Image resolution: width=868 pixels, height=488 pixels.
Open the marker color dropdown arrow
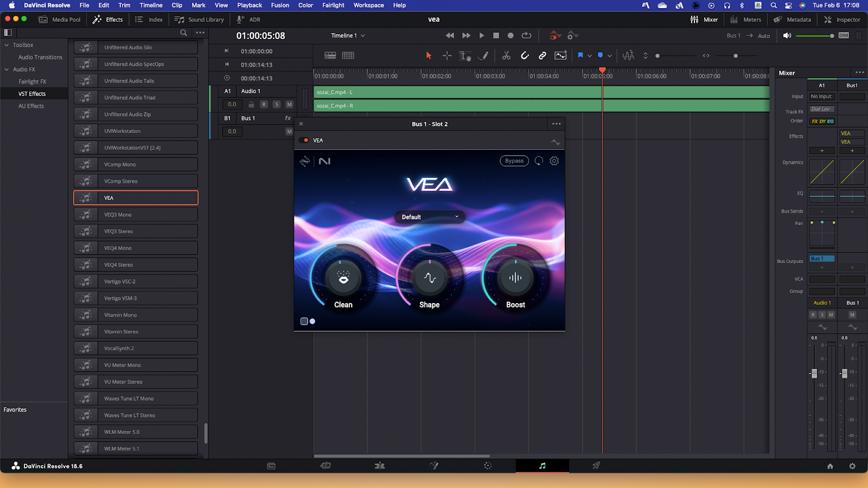[610, 56]
